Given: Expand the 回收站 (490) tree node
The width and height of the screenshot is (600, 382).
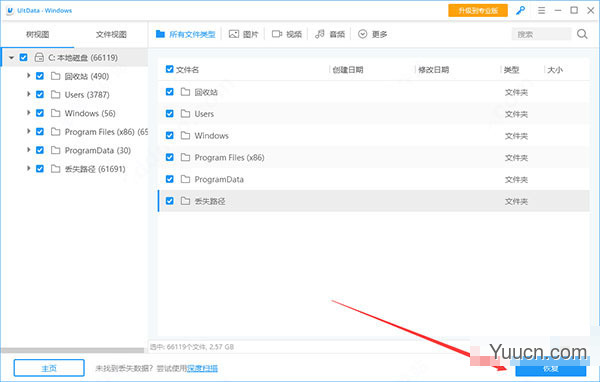Looking at the screenshot, I should point(28,76).
